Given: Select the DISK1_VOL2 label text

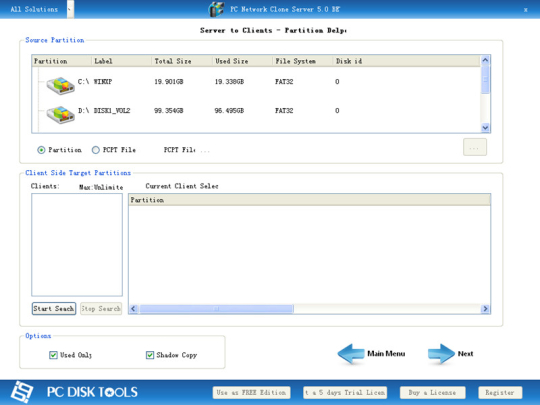Looking at the screenshot, I should tap(112, 111).
